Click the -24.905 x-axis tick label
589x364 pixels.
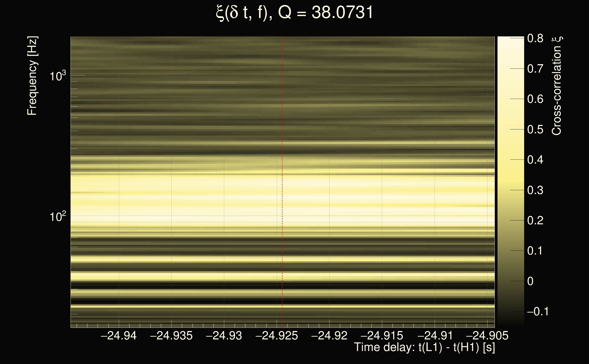[x=487, y=336]
